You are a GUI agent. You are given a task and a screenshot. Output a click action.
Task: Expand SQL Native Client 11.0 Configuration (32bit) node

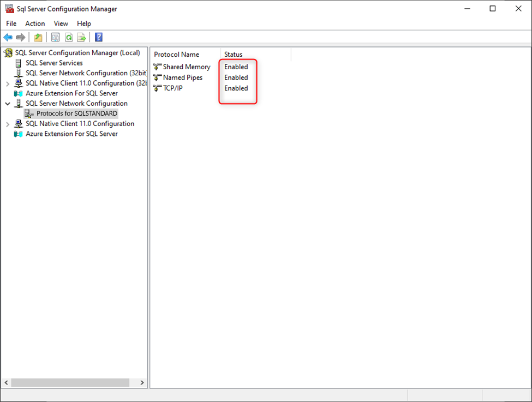pyautogui.click(x=8, y=83)
